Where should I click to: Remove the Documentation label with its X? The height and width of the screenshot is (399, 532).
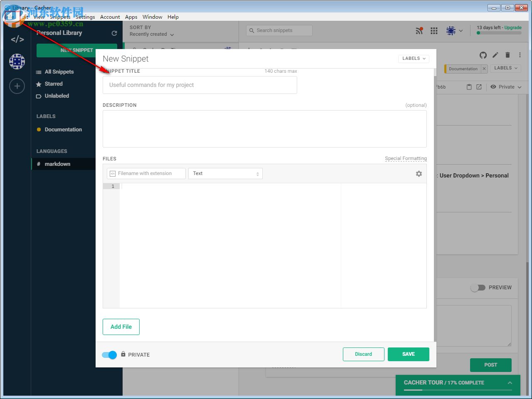[x=484, y=69]
